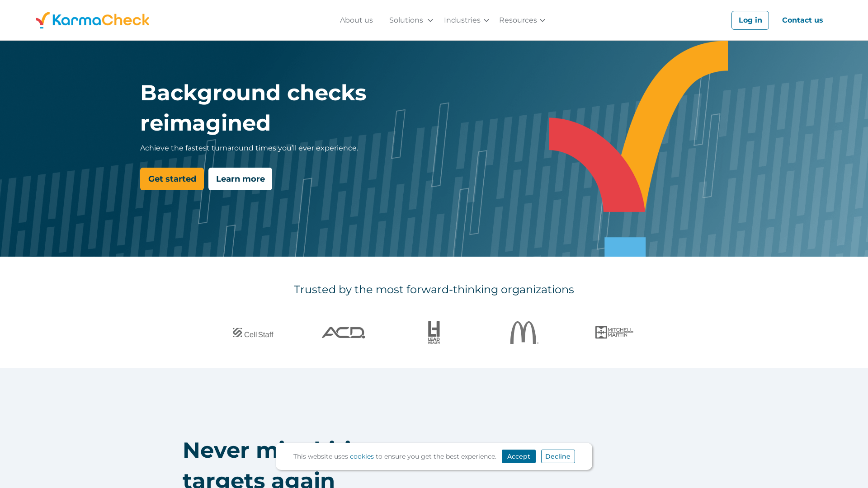Open the About us page

coord(357,20)
